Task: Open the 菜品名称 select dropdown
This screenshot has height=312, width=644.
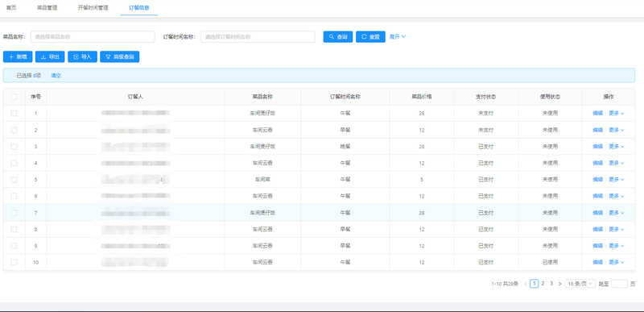Action: pyautogui.click(x=93, y=36)
